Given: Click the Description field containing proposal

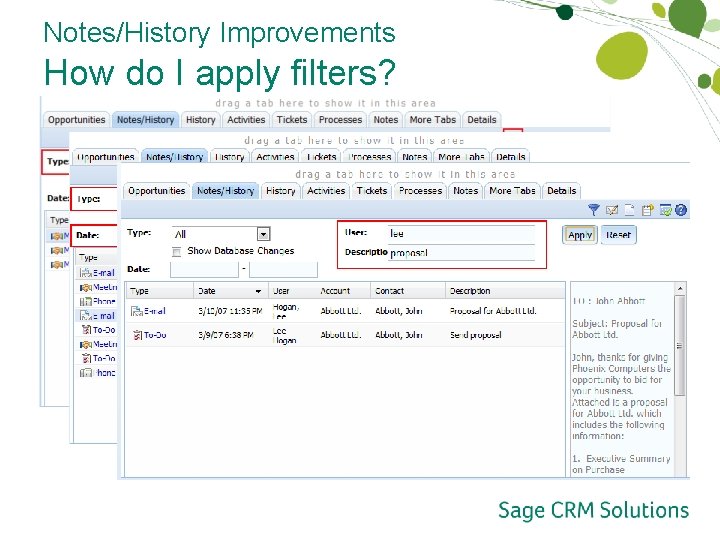Looking at the screenshot, I should coord(461,253).
